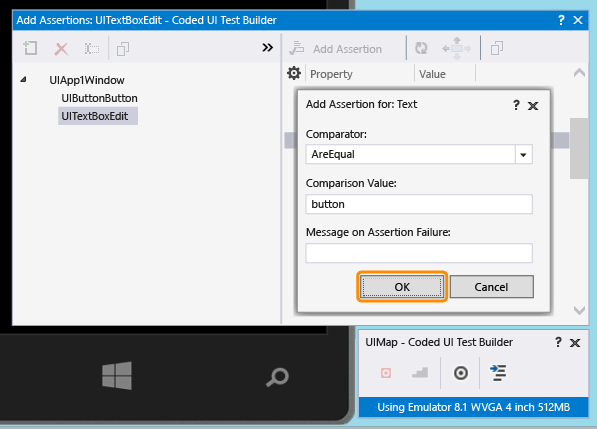The height and width of the screenshot is (429, 597).
Task: Click the copy icon in right toolbar
Action: pos(497,48)
